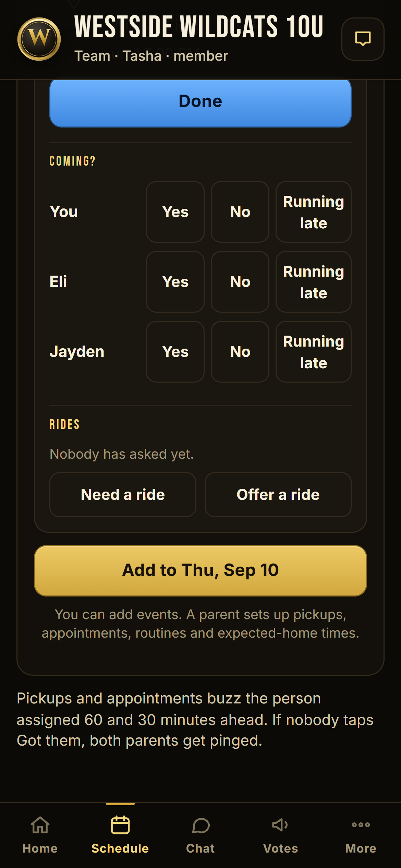
Task: Mark You as Yes for coming
Action: [175, 212]
